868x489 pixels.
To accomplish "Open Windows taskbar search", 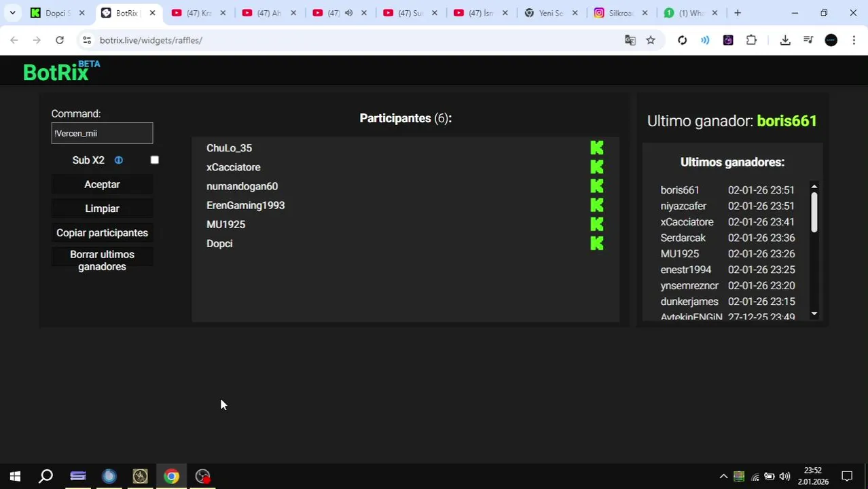I will coord(46,476).
